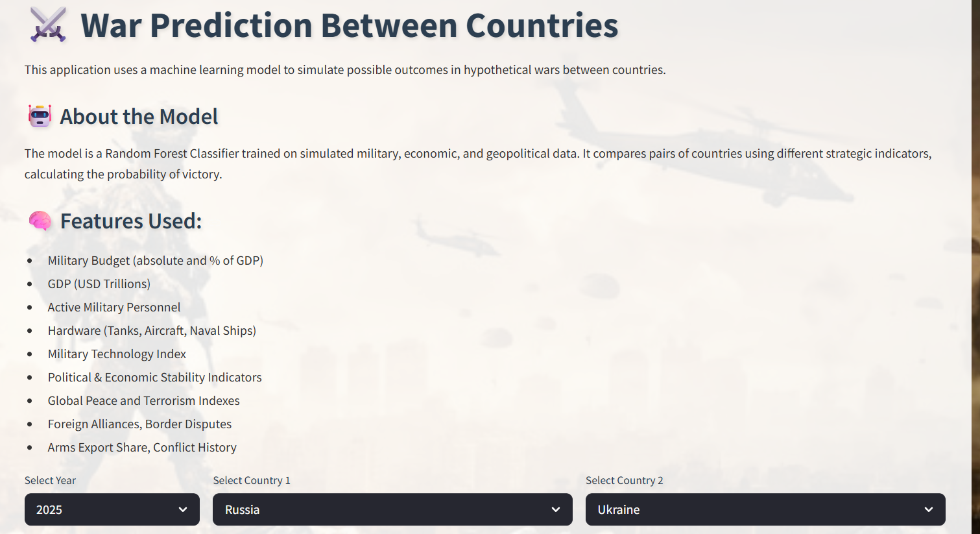
Task: Click the Select Country 2 label
Action: point(624,480)
